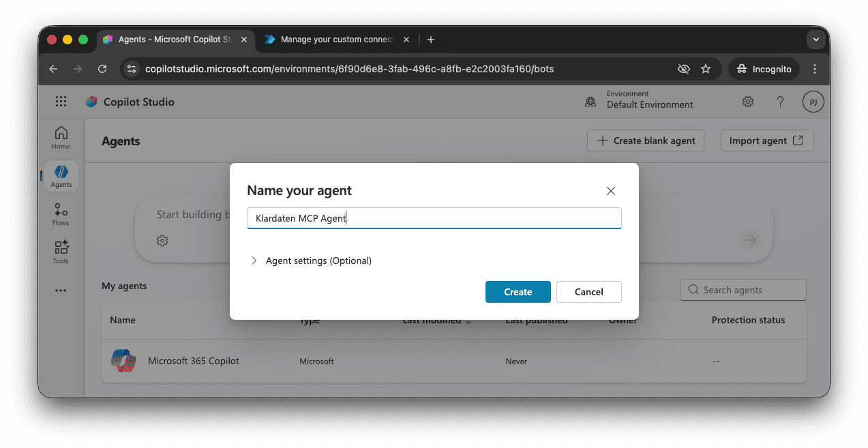Open Copilot Studio settings gear
868x448 pixels.
coord(748,102)
